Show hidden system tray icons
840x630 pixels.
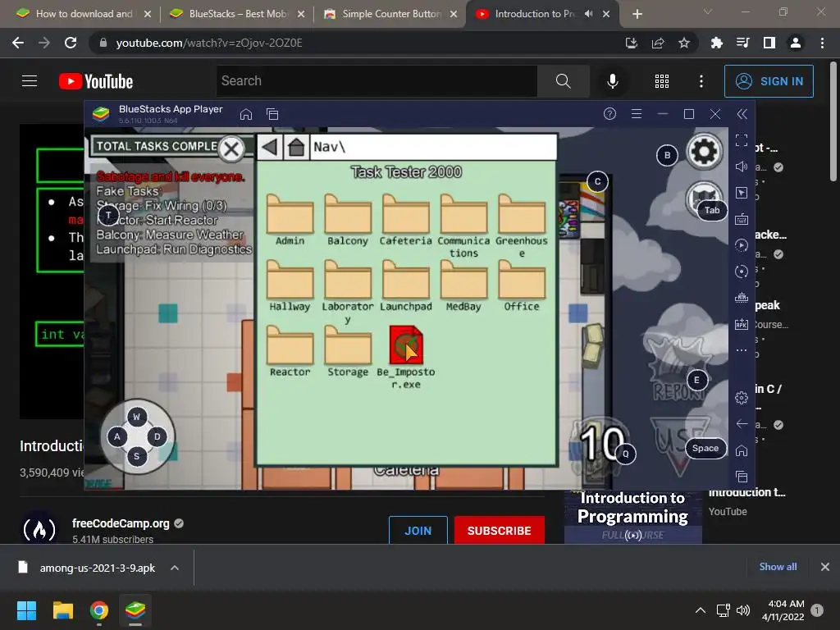coord(701,610)
